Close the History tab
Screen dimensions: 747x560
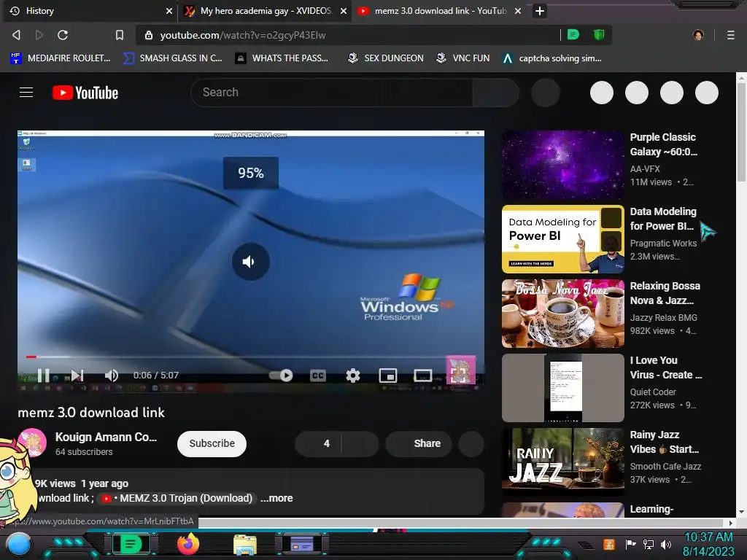click(169, 11)
